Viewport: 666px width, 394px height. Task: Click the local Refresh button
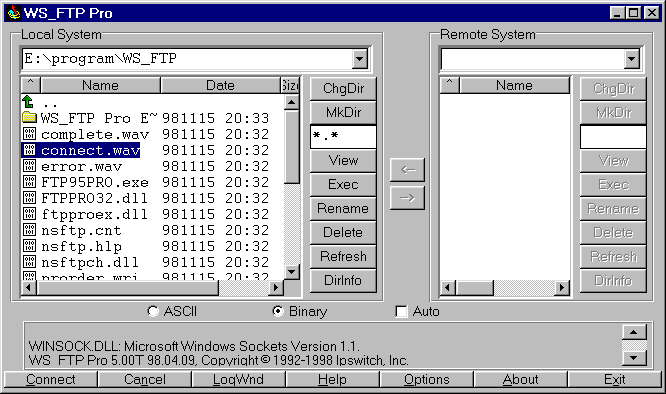point(343,256)
